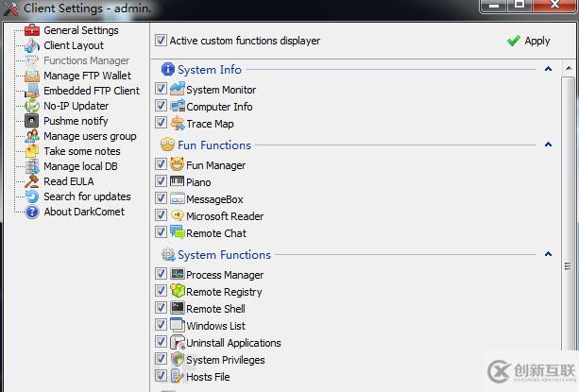The height and width of the screenshot is (392, 579).
Task: Click the Process Manager icon
Action: point(178,274)
